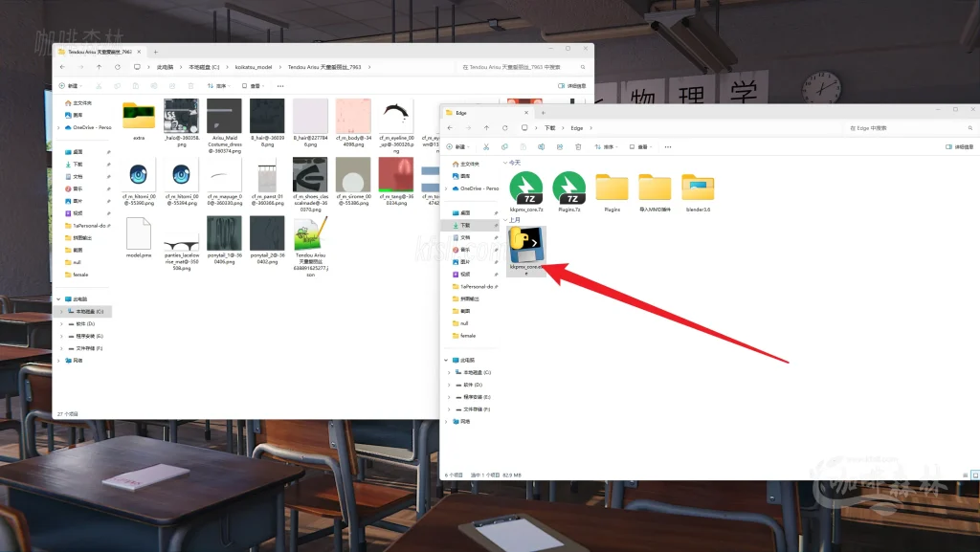
Task: Click the Delete trash icon in Edge window
Action: [577, 146]
